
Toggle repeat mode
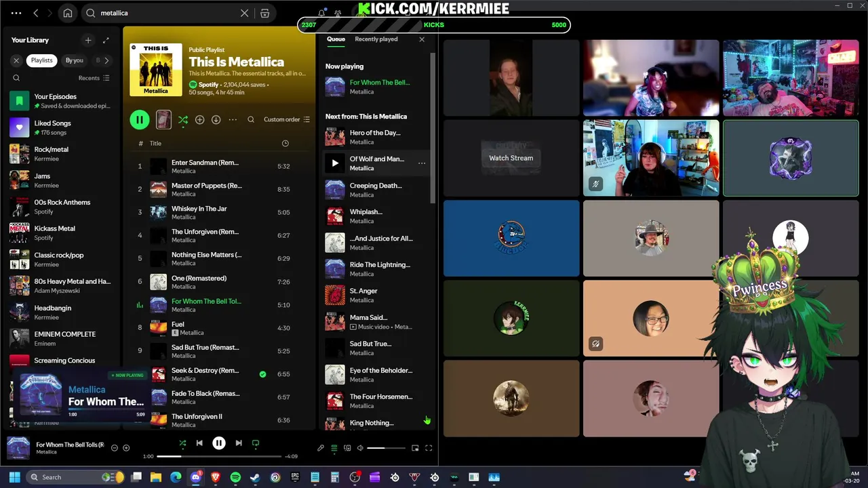[256, 443]
